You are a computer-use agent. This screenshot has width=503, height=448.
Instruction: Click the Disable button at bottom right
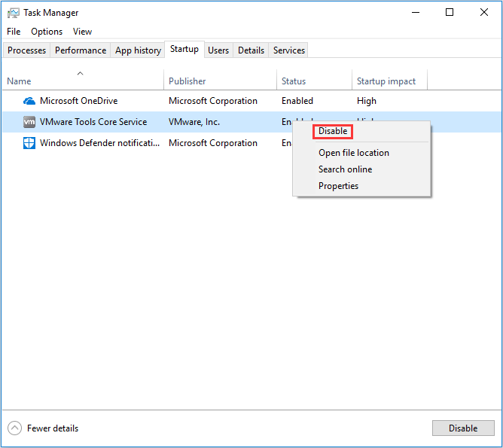point(463,428)
